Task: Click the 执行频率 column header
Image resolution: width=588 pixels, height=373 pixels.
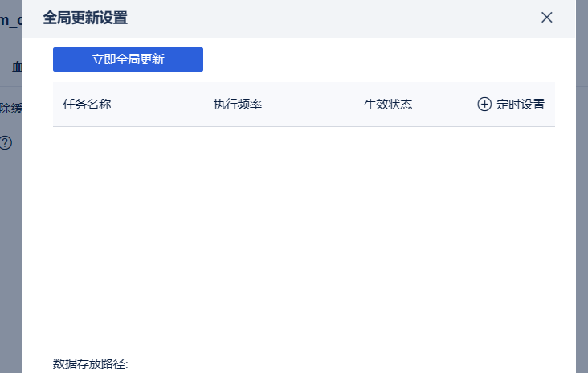Action: [x=238, y=105]
